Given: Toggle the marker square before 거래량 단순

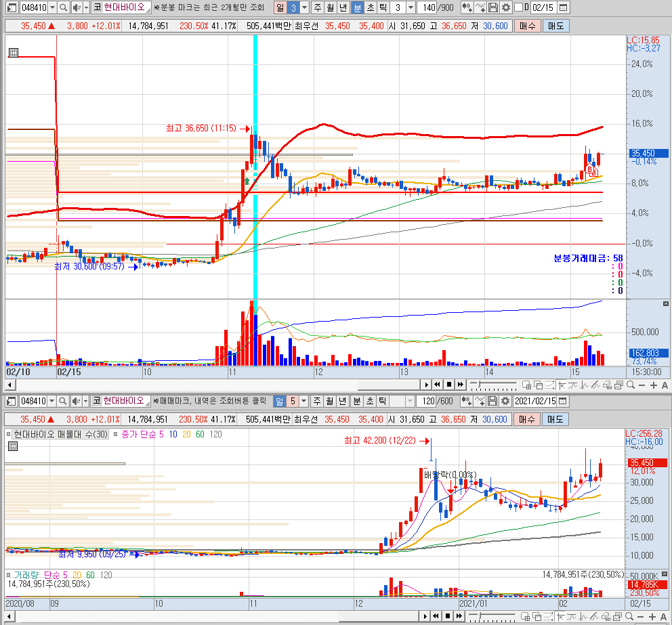Looking at the screenshot, I should point(8,575).
